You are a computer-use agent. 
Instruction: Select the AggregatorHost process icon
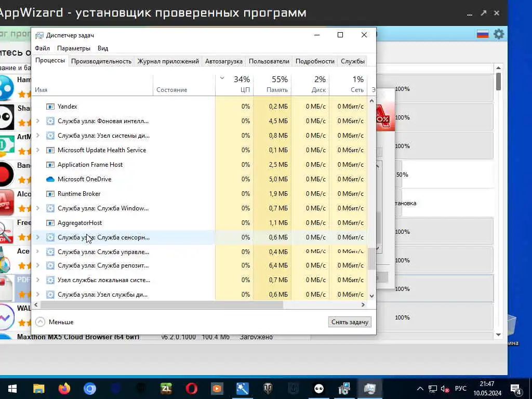[50, 223]
